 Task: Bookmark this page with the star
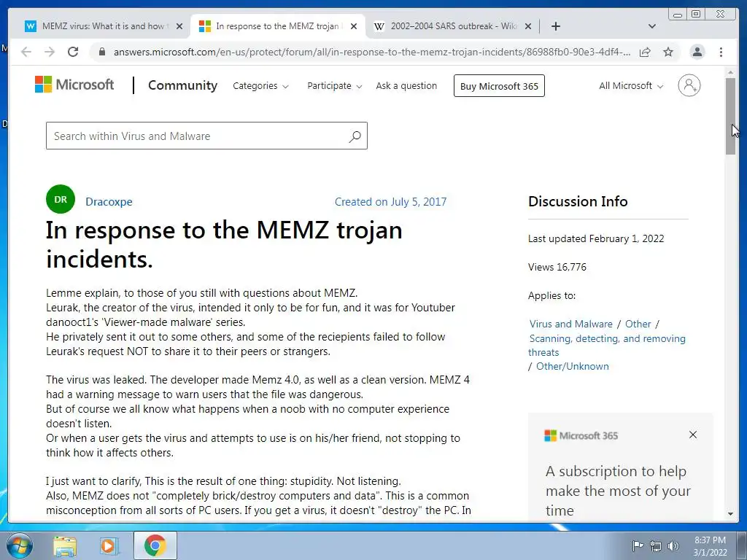pos(668,52)
